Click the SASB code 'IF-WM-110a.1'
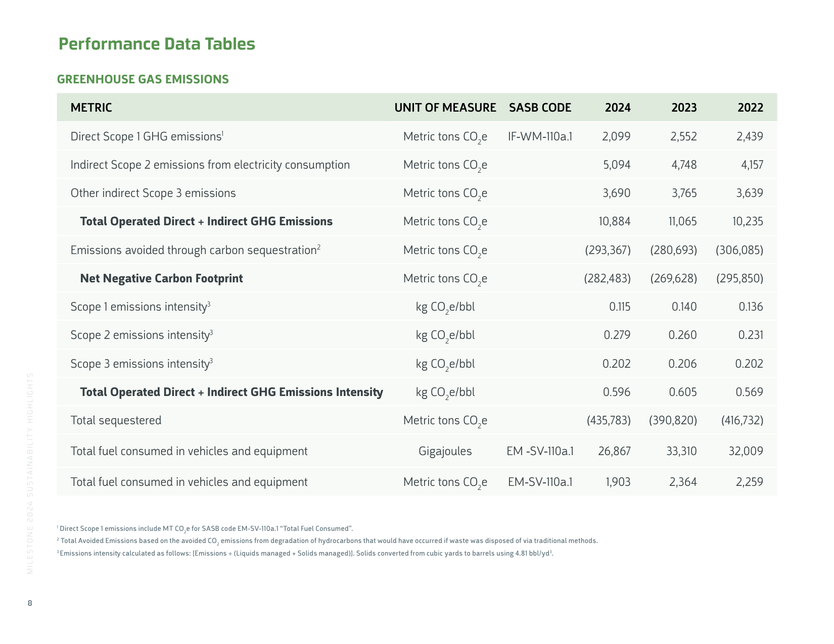This screenshot has width=834, height=644. [540, 136]
